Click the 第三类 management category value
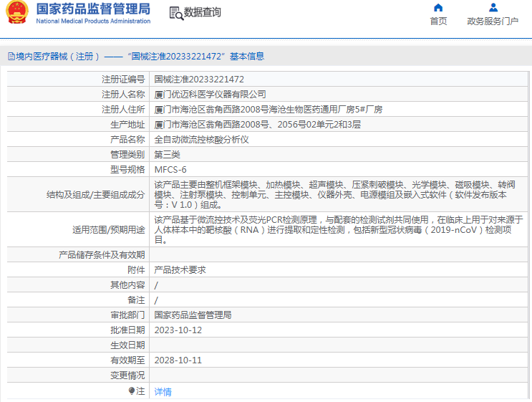Image resolution: width=532 pixels, height=402 pixels. pyautogui.click(x=168, y=155)
